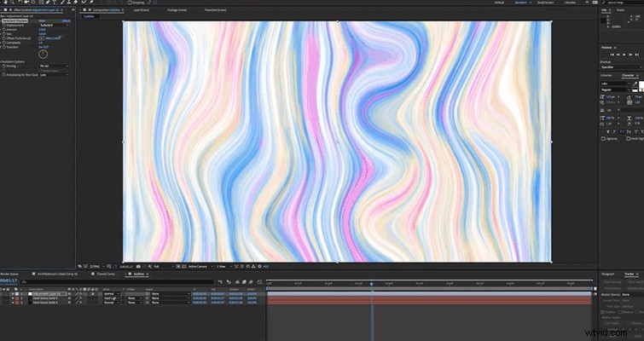Expand the Evolution Options group
The height and width of the screenshot is (341, 644).
(x=1, y=61)
